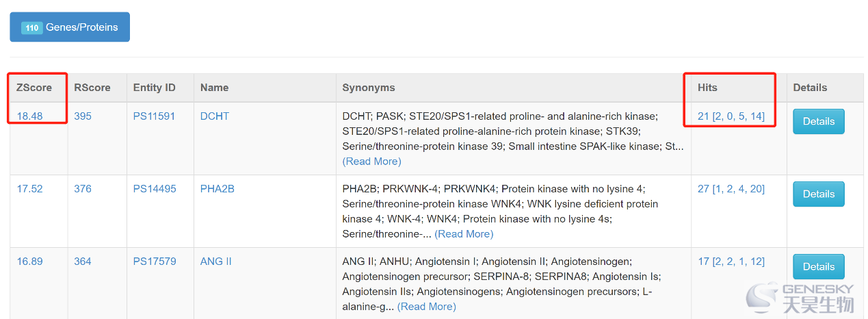Screen dimensions: 868x319
Task: Open the PHA2B name link
Action: click(x=218, y=189)
